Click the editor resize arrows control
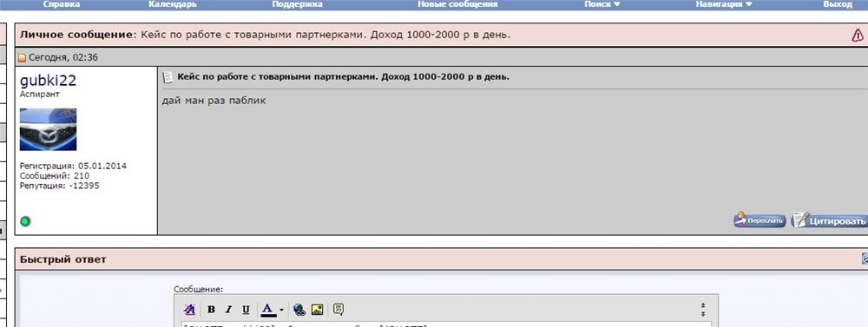The width and height of the screenshot is (868, 327). pos(702,310)
